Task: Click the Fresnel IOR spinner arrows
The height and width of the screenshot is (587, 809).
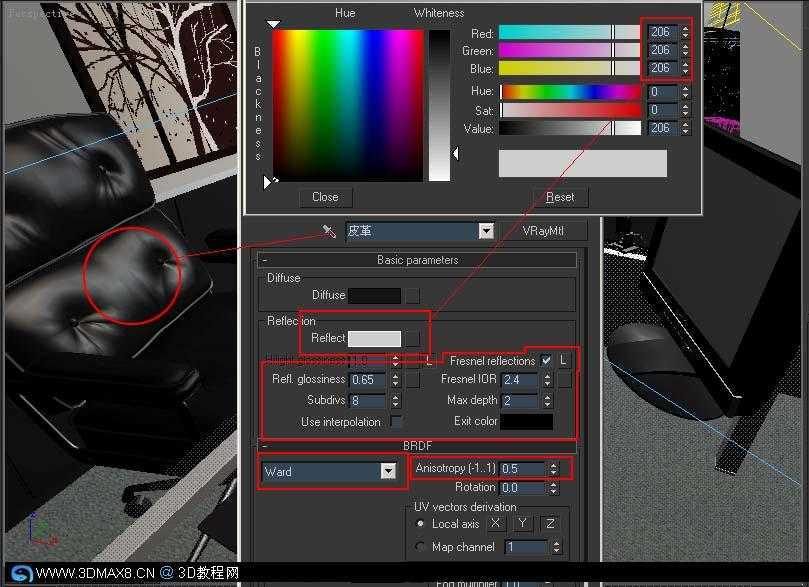Action: [547, 380]
